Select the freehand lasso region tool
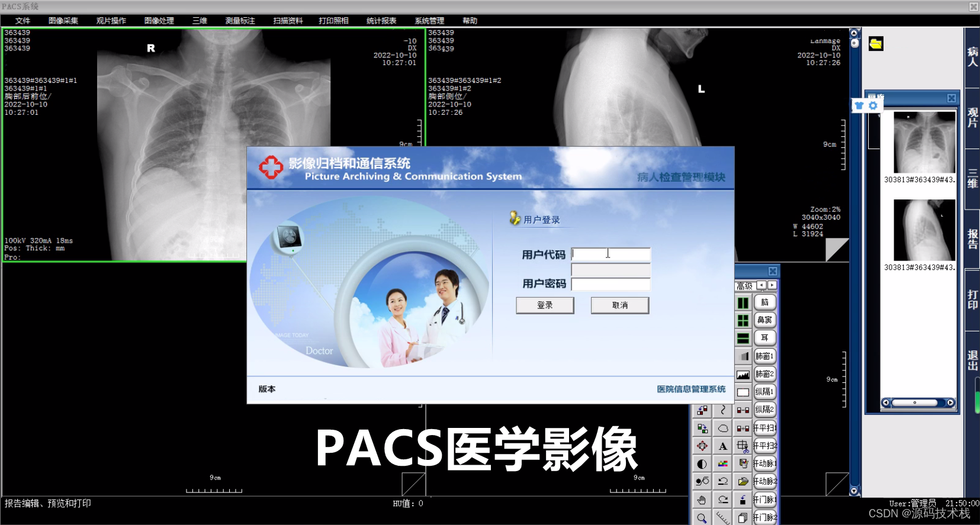980x525 pixels. 723,428
